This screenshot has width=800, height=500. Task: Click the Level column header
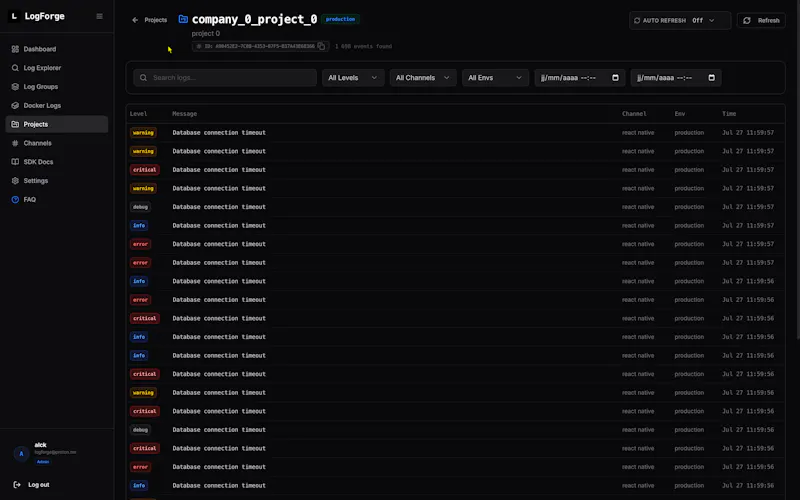click(x=138, y=114)
